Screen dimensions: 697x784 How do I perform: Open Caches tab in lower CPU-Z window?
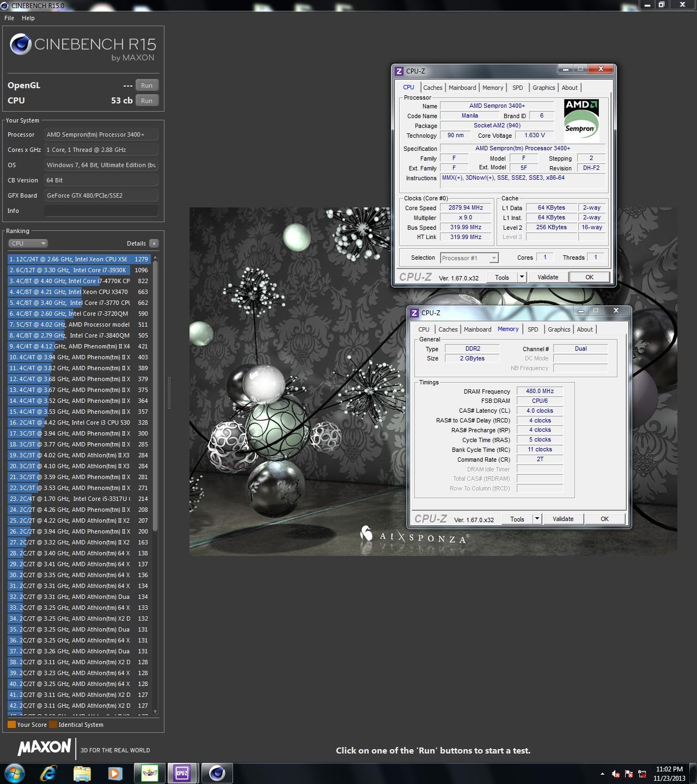coord(448,329)
